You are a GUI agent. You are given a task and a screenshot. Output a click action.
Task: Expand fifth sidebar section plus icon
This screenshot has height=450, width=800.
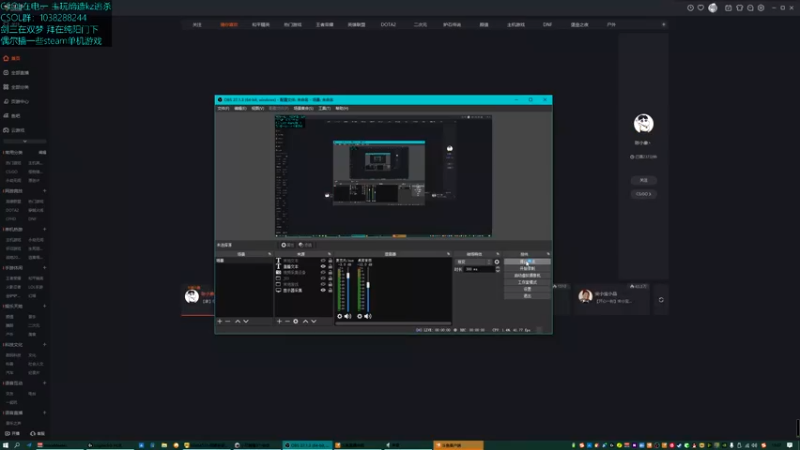tap(44, 345)
